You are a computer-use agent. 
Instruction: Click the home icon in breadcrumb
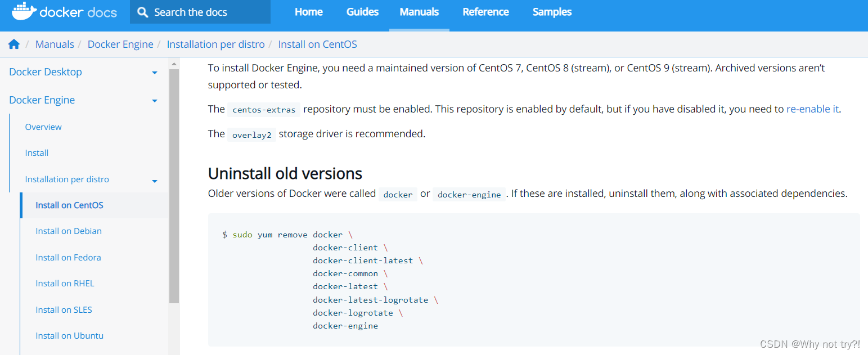[x=14, y=44]
